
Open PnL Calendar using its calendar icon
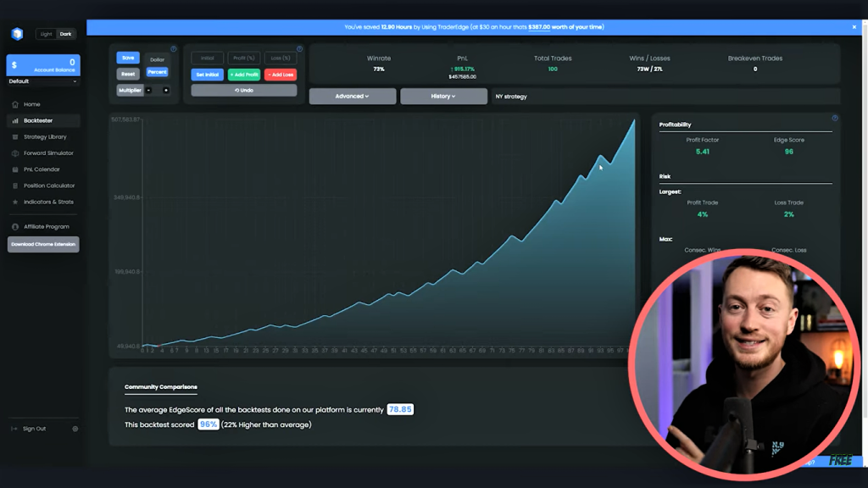(x=15, y=169)
